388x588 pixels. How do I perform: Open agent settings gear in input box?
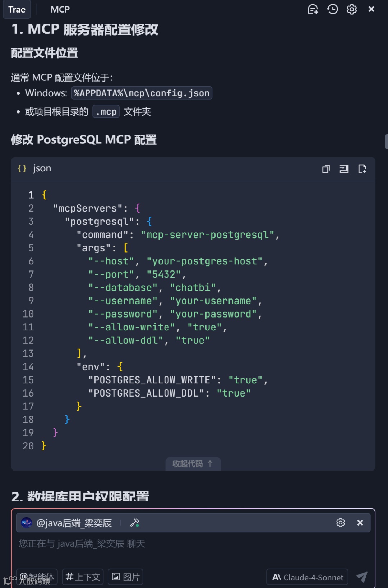(341, 523)
